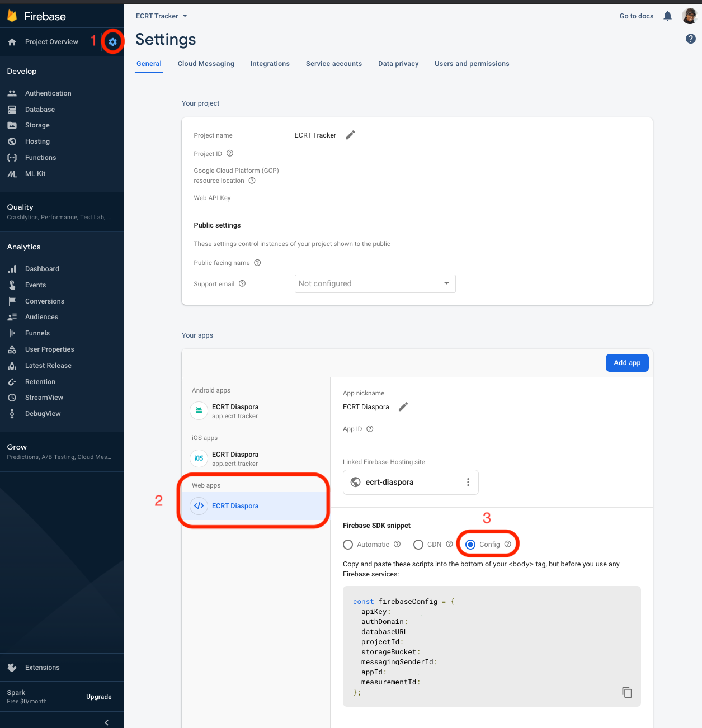Viewport: 702px width, 728px height.
Task: Open ecrt-diaspora hosting site options menu
Action: pyautogui.click(x=468, y=482)
